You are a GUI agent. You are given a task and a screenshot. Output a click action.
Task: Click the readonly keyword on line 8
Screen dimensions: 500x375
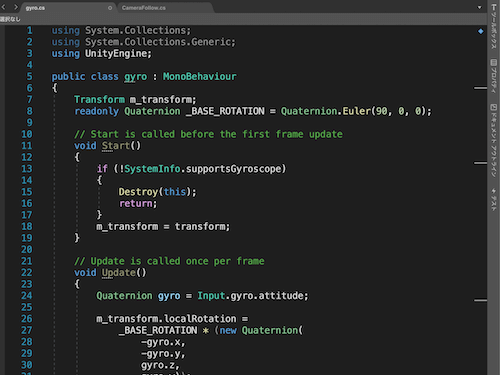click(x=96, y=111)
